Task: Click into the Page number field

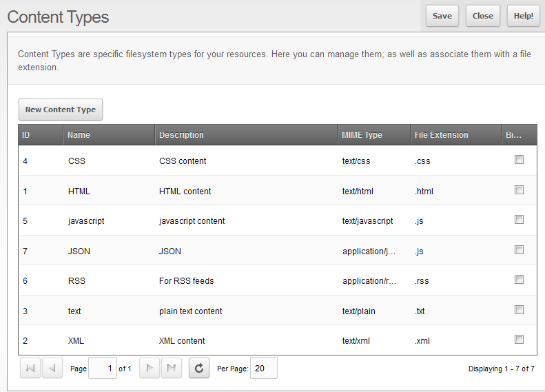Action: click(103, 369)
